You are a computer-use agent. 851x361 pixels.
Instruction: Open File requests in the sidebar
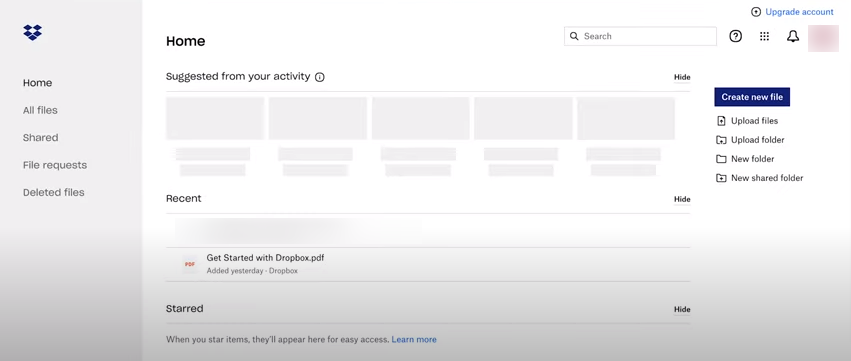[x=55, y=165]
